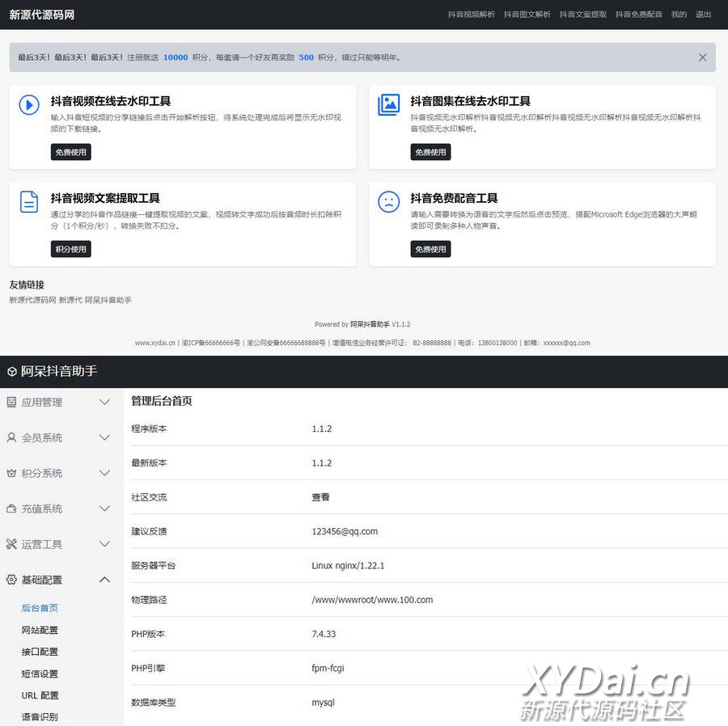Collapse the 基础配置 sidebar section
This screenshot has width=728, height=726.
[104, 580]
